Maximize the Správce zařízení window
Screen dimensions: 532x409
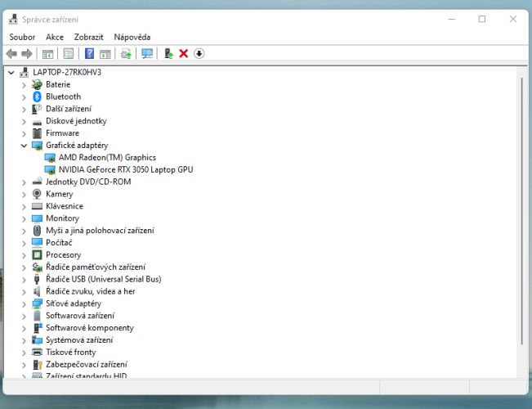(482, 20)
